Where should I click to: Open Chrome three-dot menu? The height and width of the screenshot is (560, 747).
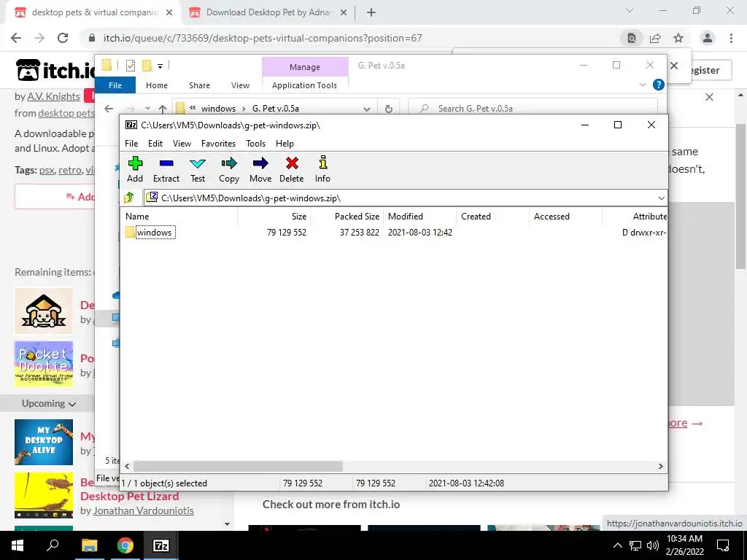point(731,38)
